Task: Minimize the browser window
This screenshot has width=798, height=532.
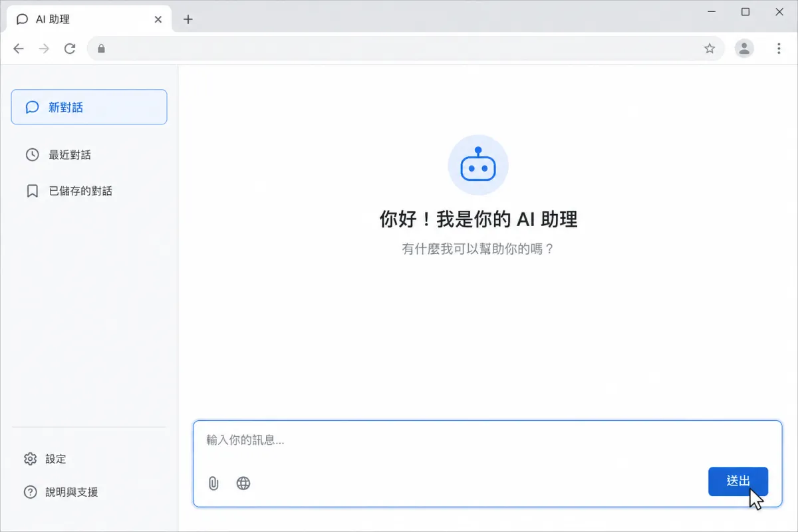Action: point(711,12)
